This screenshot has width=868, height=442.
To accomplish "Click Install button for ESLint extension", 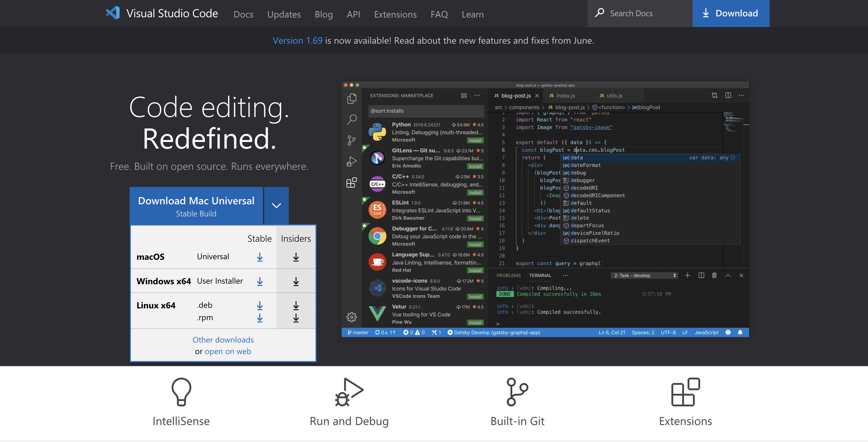I will 475,219.
